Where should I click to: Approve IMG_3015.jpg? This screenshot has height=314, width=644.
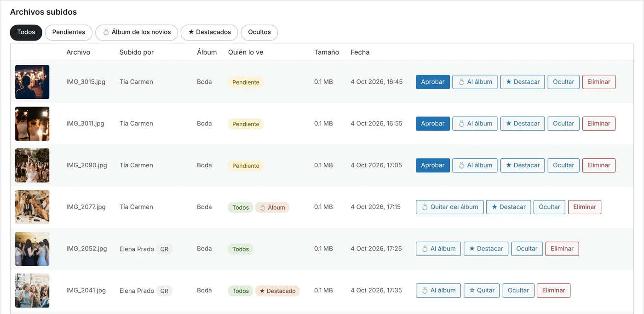click(433, 82)
